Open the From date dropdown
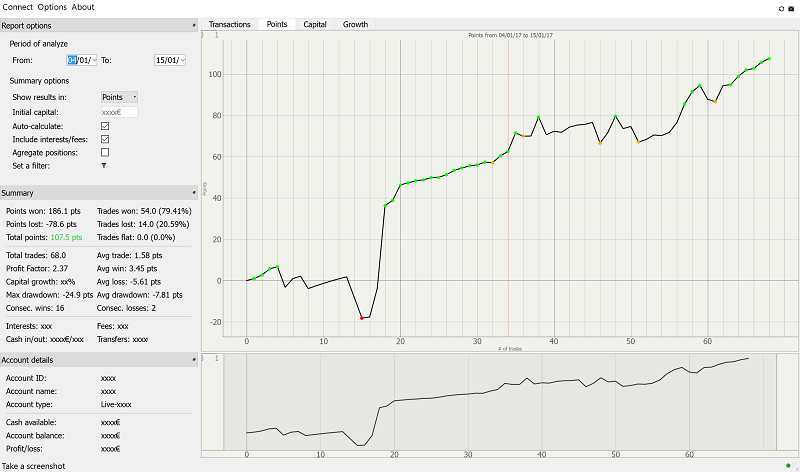This screenshot has height=472, width=800. (94, 60)
